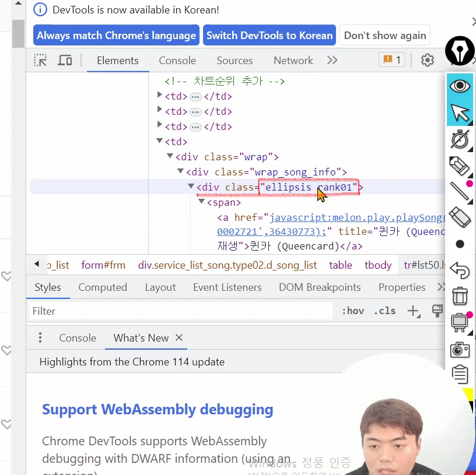Switch to the Elements panel tab
Image resolution: width=476 pixels, height=475 pixels.
tap(118, 61)
